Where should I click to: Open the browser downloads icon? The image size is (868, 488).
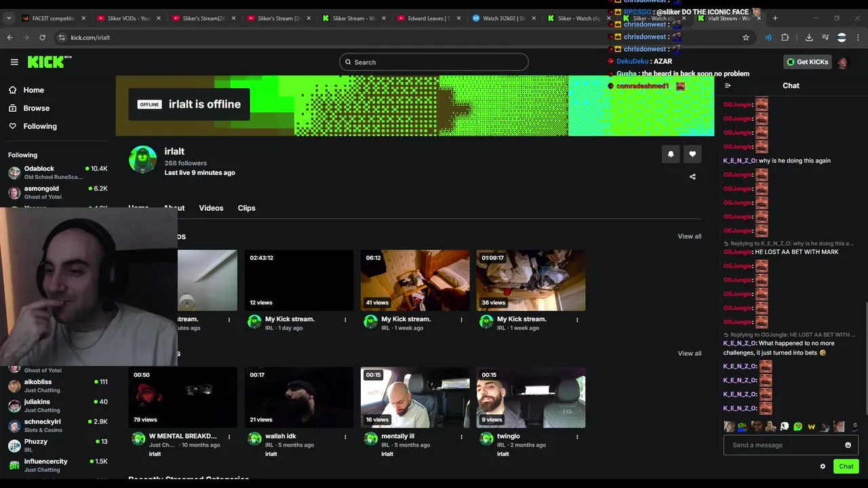click(x=809, y=37)
